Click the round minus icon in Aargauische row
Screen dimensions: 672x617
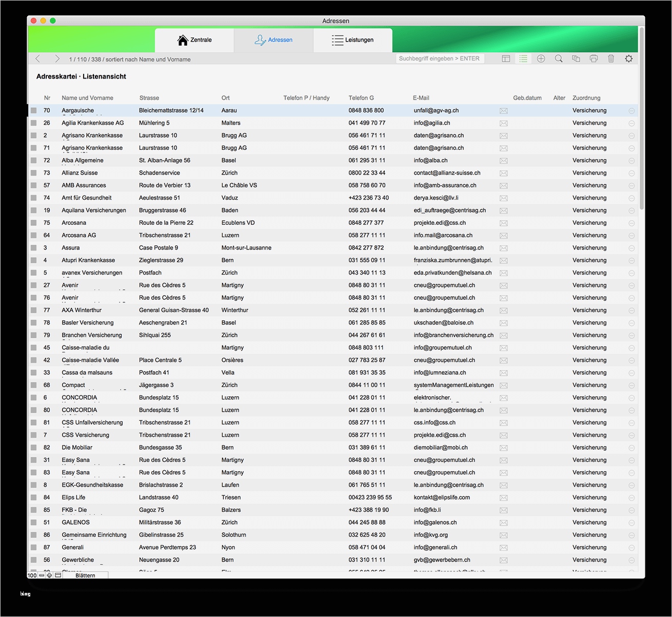tap(631, 111)
